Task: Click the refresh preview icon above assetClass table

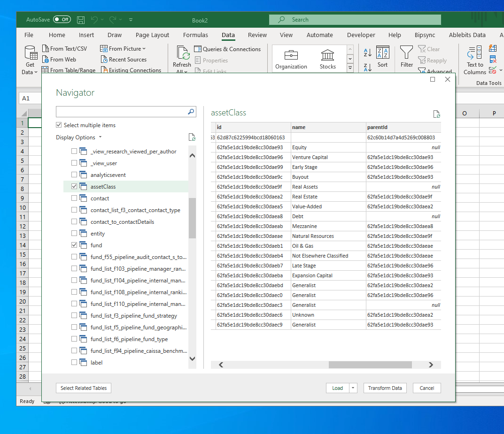Action: [x=436, y=114]
